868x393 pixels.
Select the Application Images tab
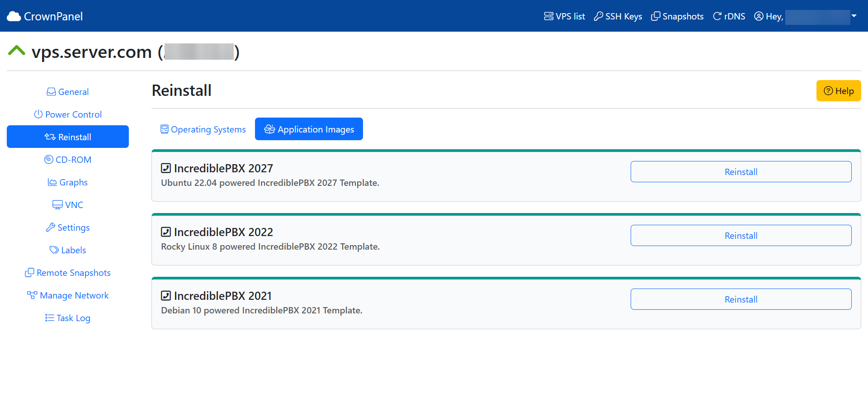309,129
